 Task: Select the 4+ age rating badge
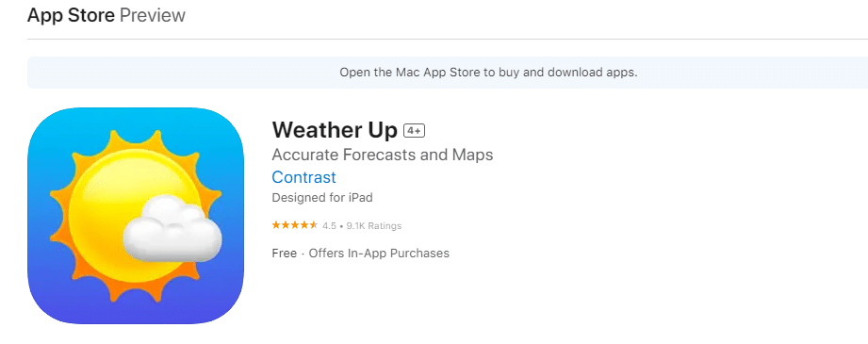tap(414, 131)
